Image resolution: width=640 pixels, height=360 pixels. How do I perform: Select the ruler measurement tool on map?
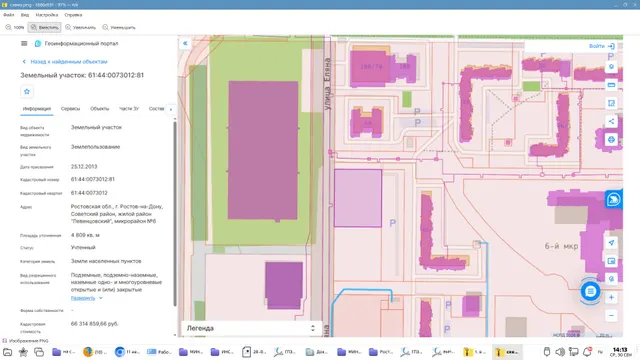tap(611, 85)
